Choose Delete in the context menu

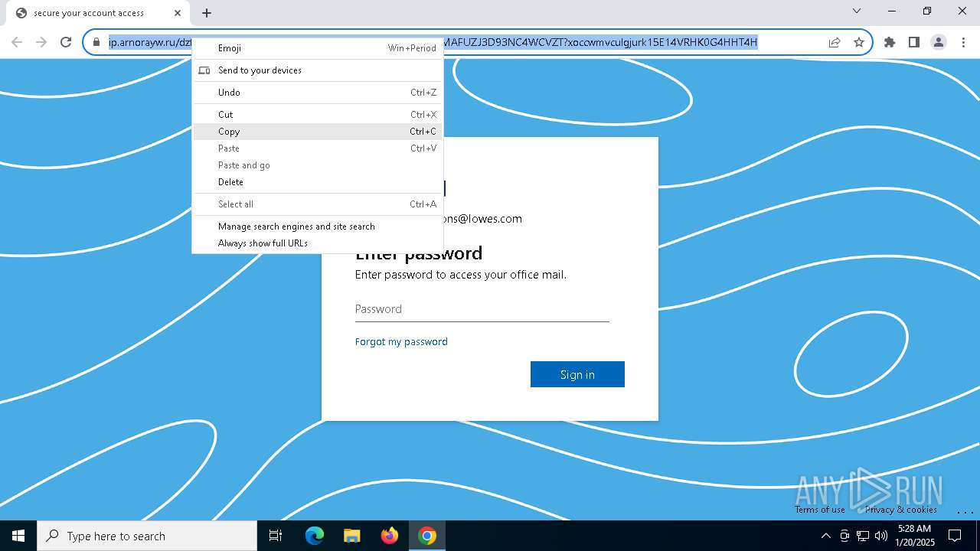(x=318, y=182)
